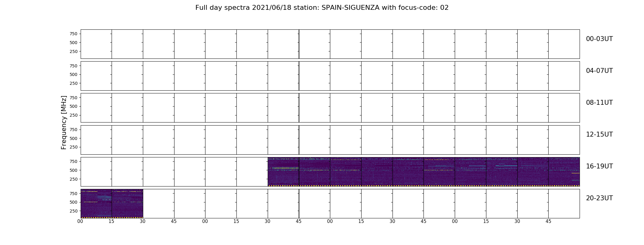Select the 'Frequency [MHz]' axis label
Viewport: 644px width, 245px height.
64,123
